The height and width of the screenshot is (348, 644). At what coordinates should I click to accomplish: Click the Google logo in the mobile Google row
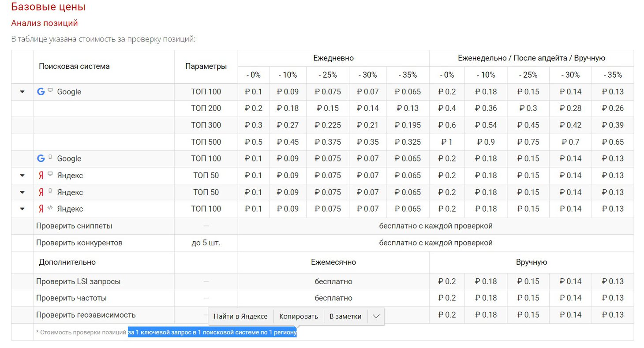pyautogui.click(x=41, y=158)
